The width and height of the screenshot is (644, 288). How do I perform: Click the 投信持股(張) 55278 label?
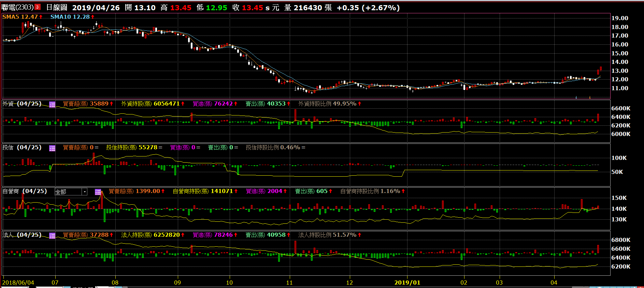[x=134, y=148]
